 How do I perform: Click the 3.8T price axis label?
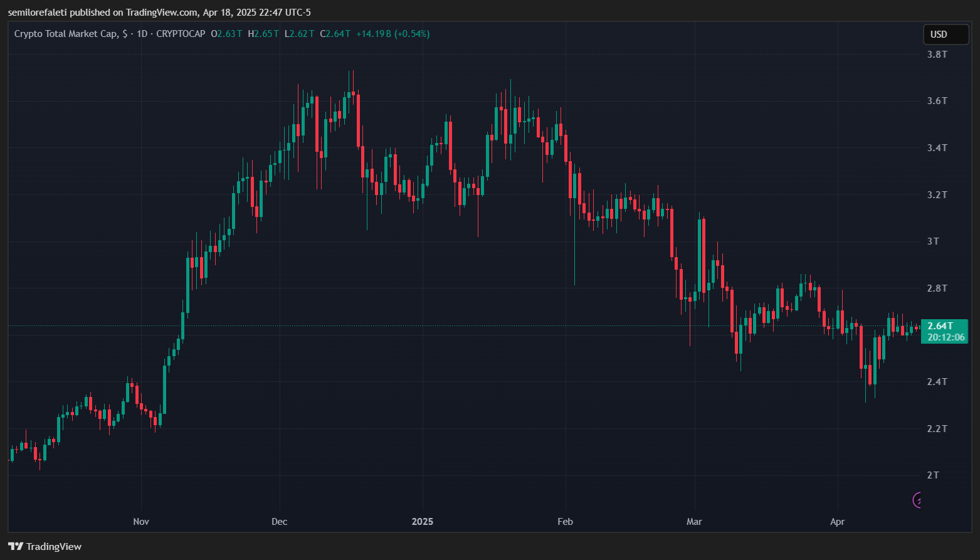tap(937, 55)
